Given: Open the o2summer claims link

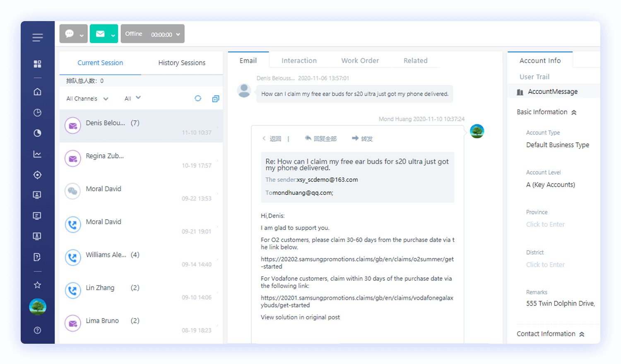Looking at the screenshot, I should [357, 263].
